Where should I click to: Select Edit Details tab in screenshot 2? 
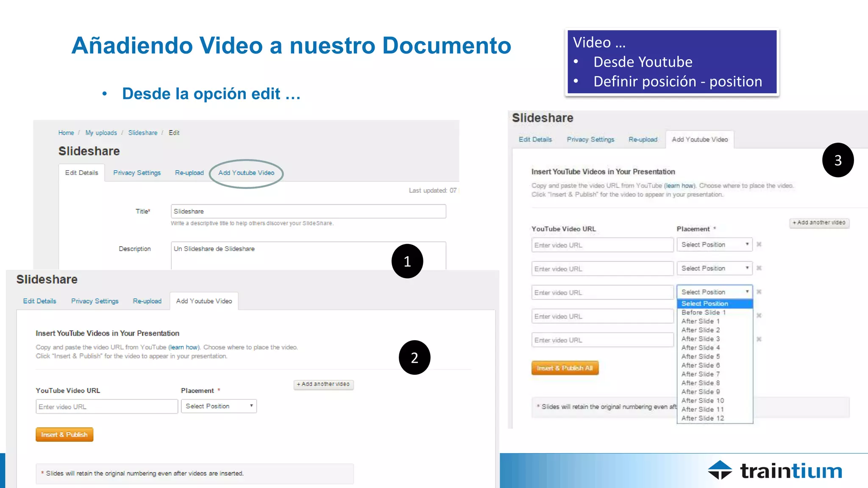tap(40, 301)
